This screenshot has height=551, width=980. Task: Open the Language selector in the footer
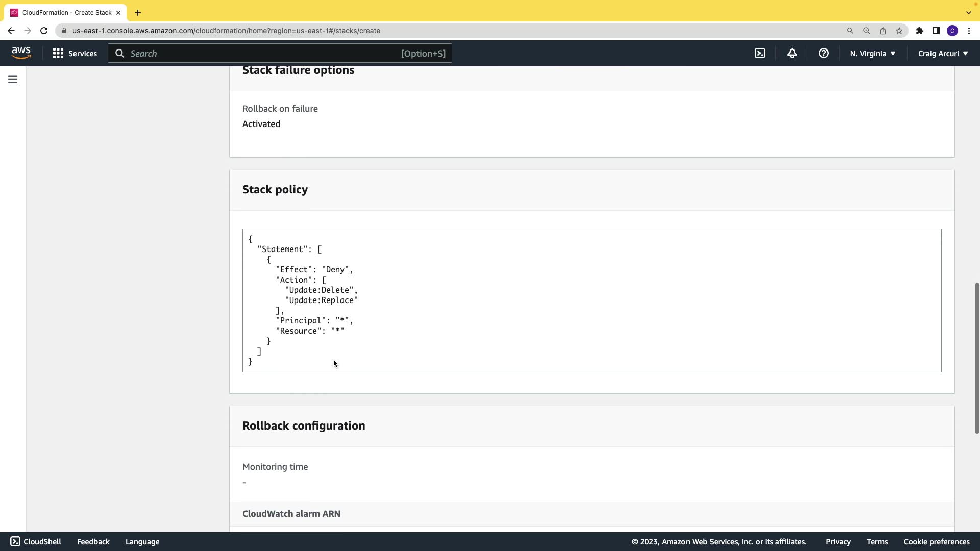click(x=142, y=542)
